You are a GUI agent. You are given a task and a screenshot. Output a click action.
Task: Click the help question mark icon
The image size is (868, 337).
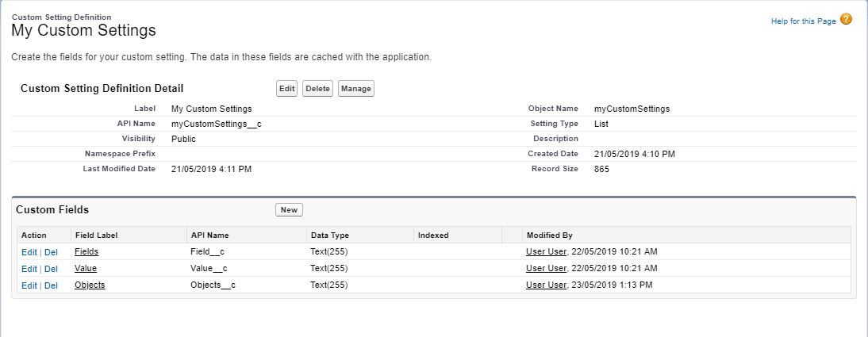(x=846, y=20)
